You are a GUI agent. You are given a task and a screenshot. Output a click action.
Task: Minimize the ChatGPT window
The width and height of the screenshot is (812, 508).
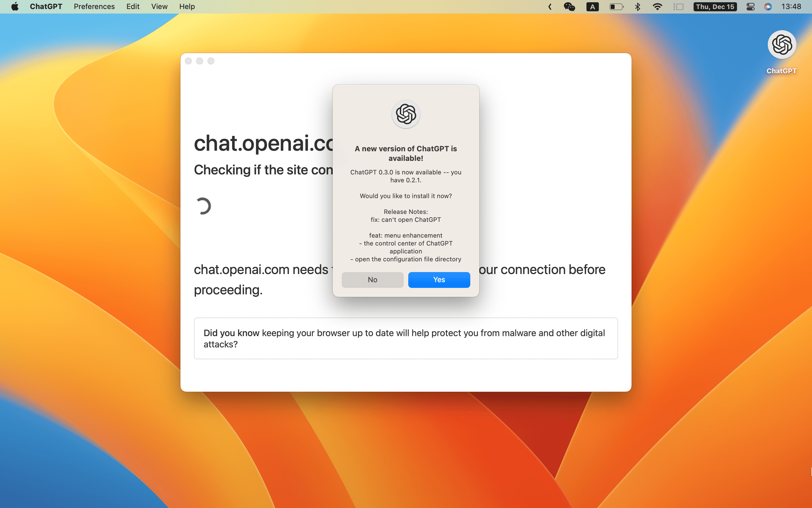(200, 61)
